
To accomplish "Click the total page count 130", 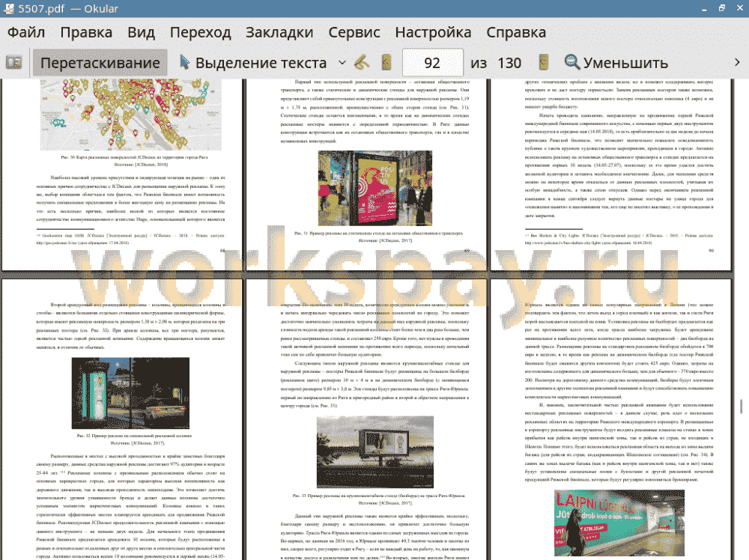I will point(509,63).
